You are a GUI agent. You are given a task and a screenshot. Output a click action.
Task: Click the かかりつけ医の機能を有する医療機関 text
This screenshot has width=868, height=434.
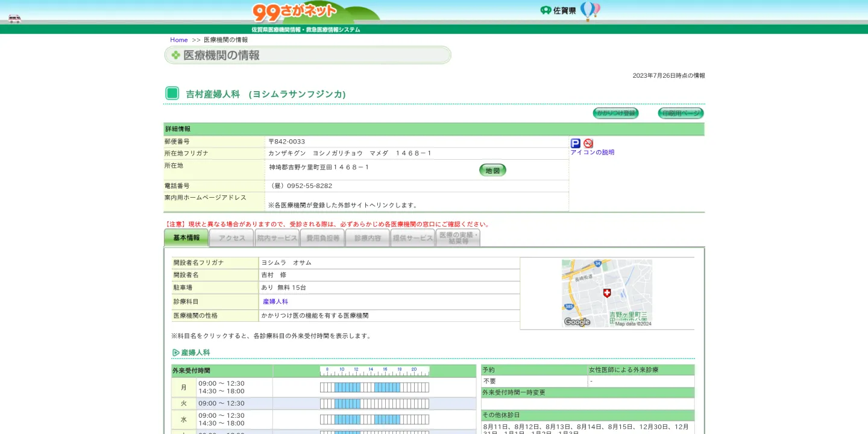(315, 316)
